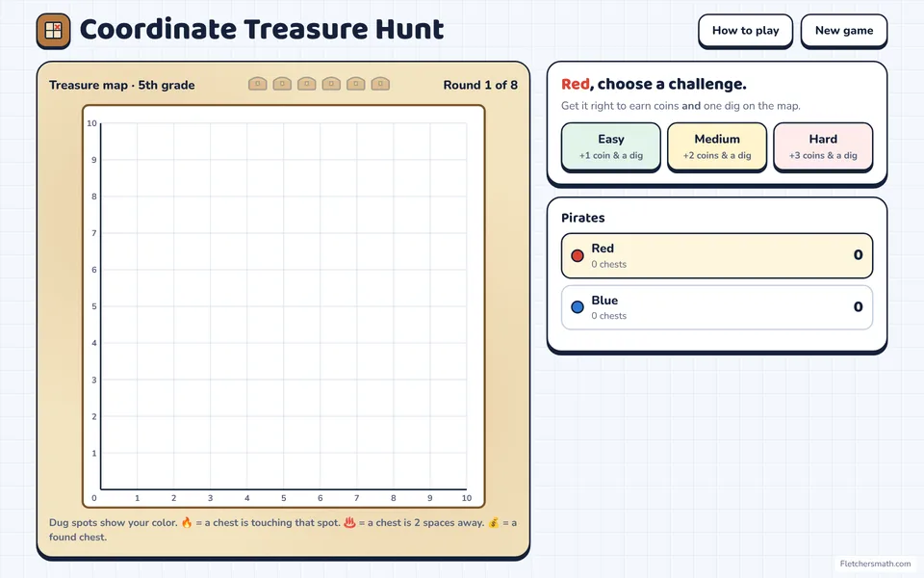Image resolution: width=924 pixels, height=578 pixels.
Task: Click x-axis label 10
Action: pyautogui.click(x=467, y=498)
